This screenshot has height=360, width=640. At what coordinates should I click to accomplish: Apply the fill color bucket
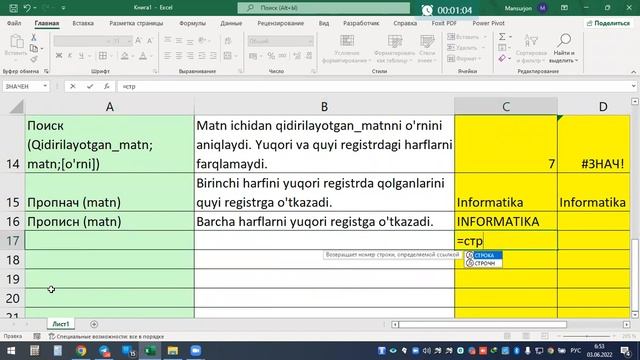[x=124, y=56]
